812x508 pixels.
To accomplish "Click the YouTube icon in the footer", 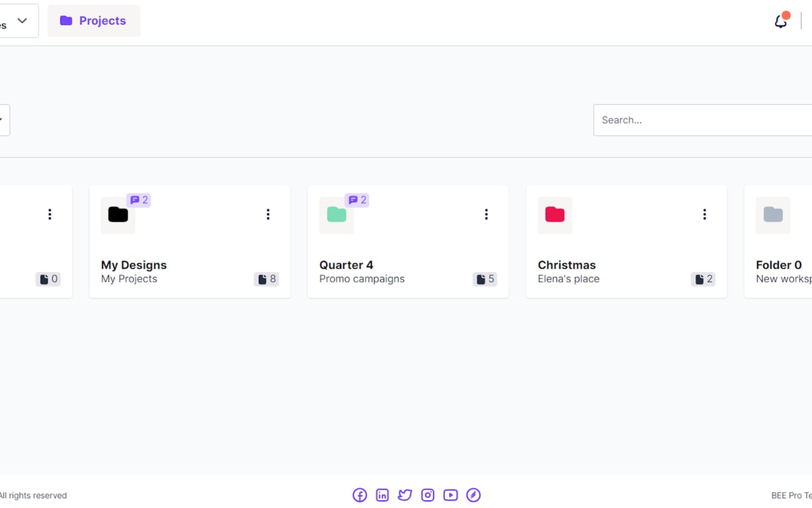I will point(450,495).
